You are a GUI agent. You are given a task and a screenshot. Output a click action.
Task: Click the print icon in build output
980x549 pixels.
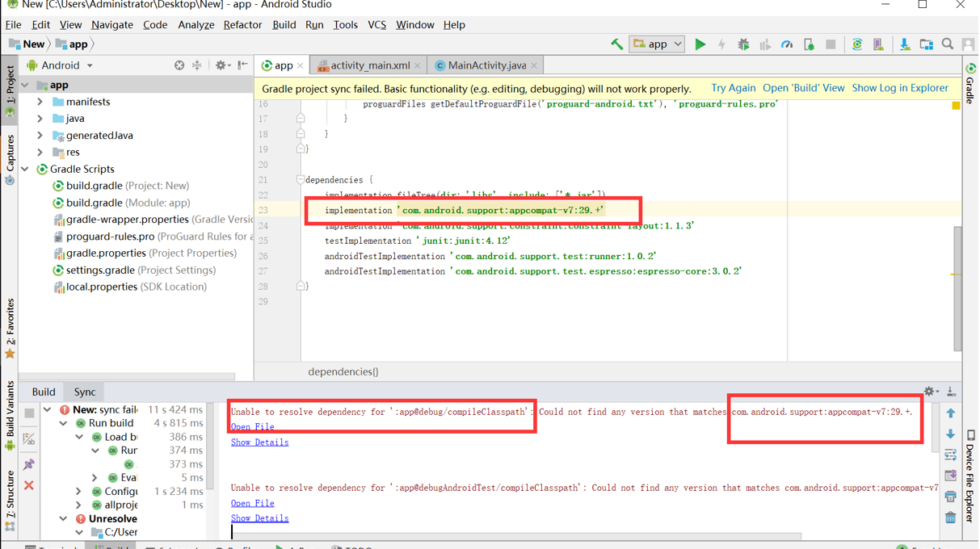tap(951, 497)
